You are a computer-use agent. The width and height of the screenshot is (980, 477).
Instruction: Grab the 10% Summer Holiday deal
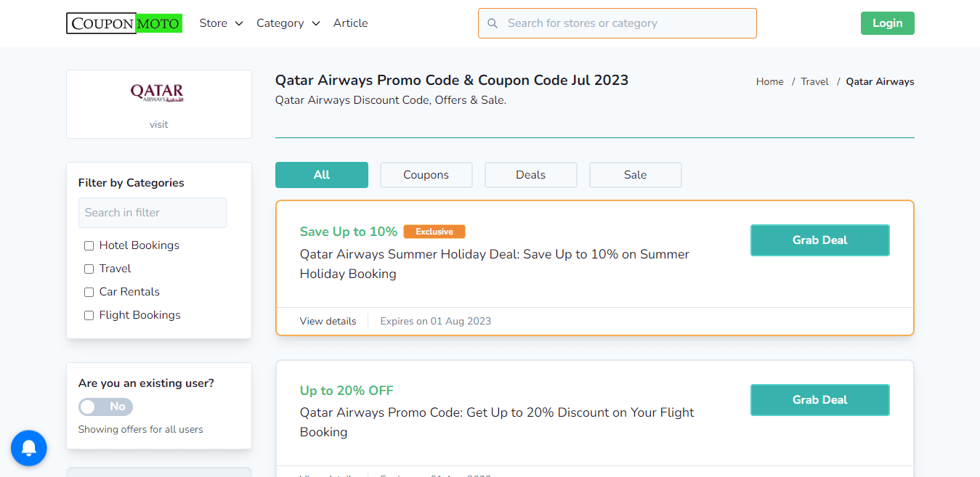819,240
